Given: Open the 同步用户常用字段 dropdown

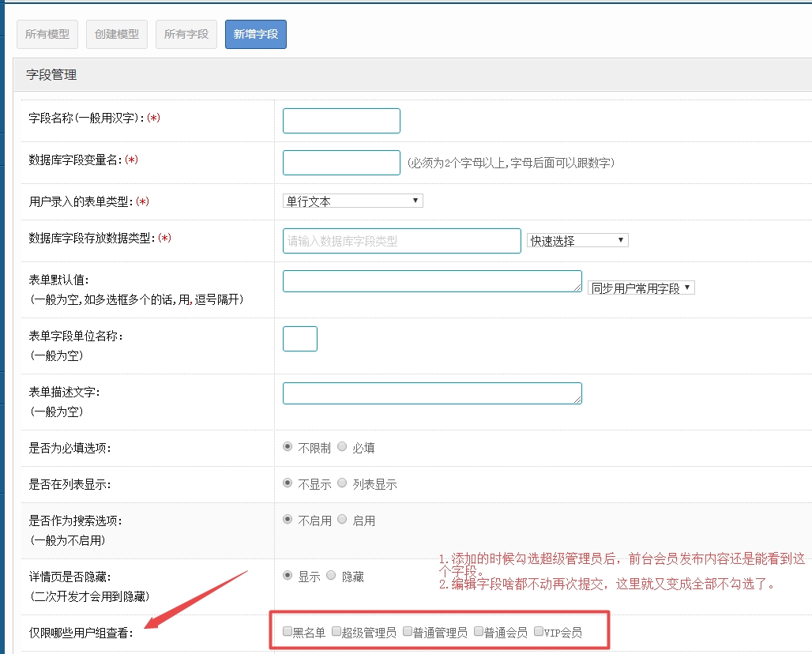Looking at the screenshot, I should [x=641, y=288].
